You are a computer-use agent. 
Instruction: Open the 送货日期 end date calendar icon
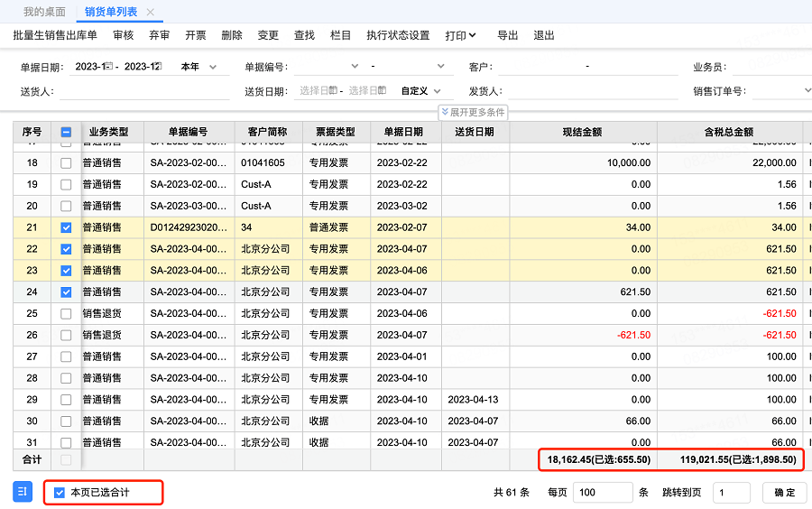point(382,90)
